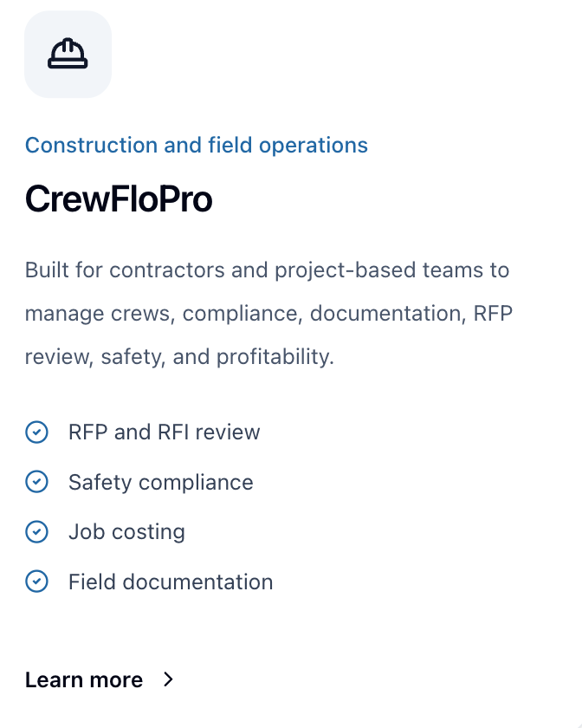Select the RFP and RFI review item

[x=164, y=432]
